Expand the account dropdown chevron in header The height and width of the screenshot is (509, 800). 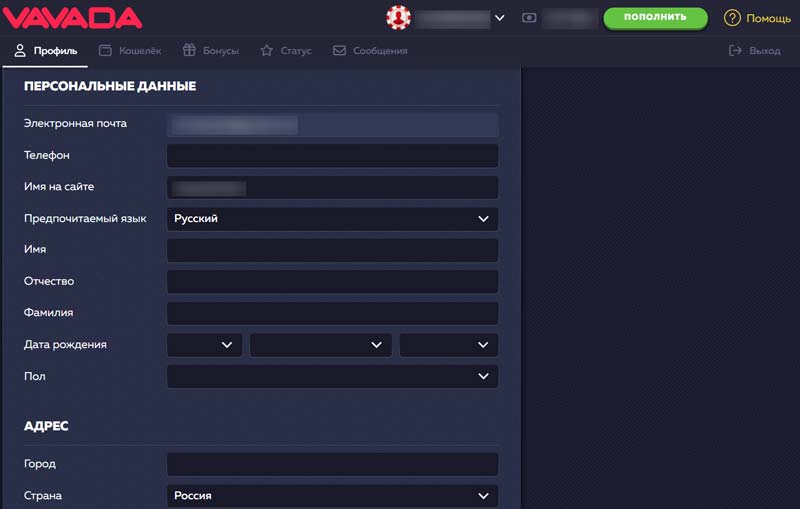499,18
